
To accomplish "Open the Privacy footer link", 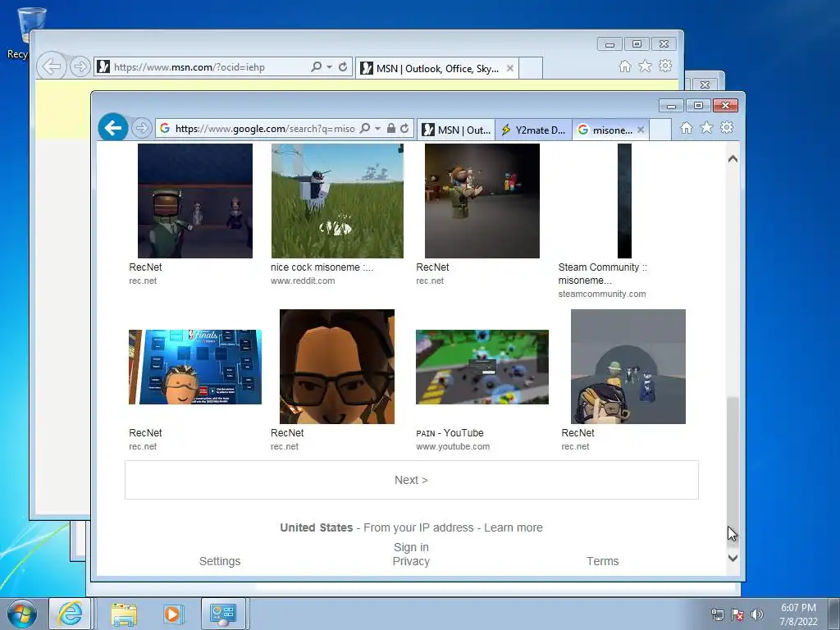I will tap(411, 561).
